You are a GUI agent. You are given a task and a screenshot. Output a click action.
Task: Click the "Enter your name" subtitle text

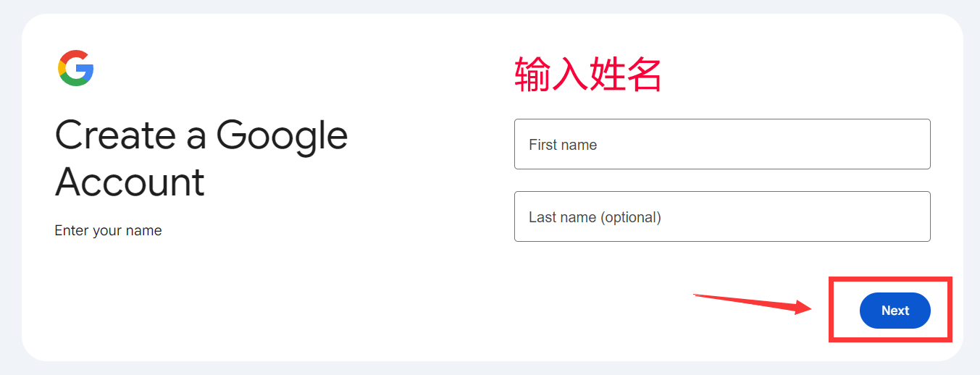click(108, 231)
